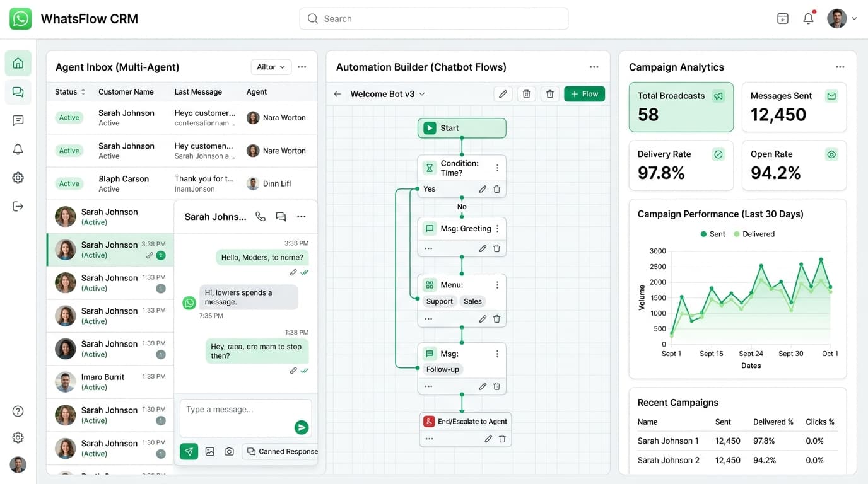This screenshot has height=484, width=868.
Task: Click the user avatar at sidebar bottom
Action: click(18, 465)
